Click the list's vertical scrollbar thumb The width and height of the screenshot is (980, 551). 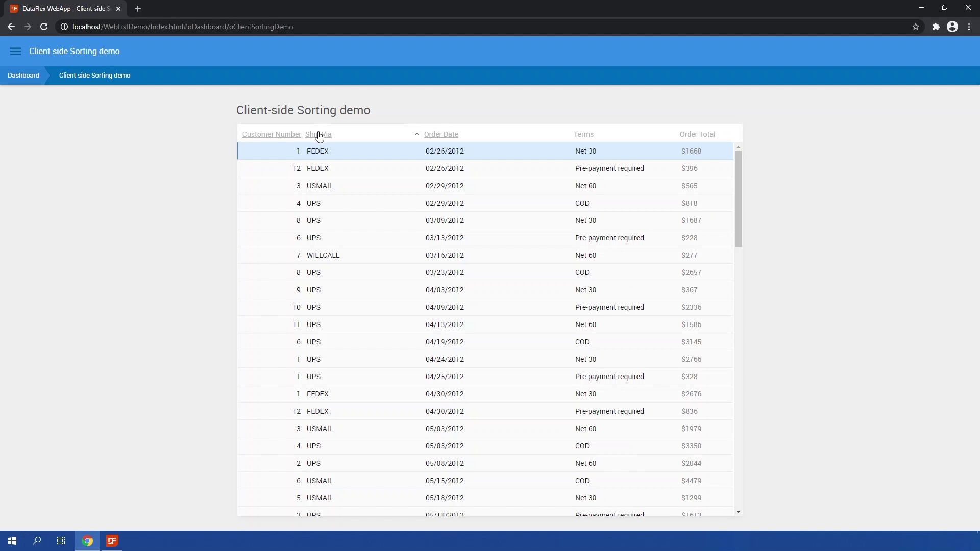(738, 199)
